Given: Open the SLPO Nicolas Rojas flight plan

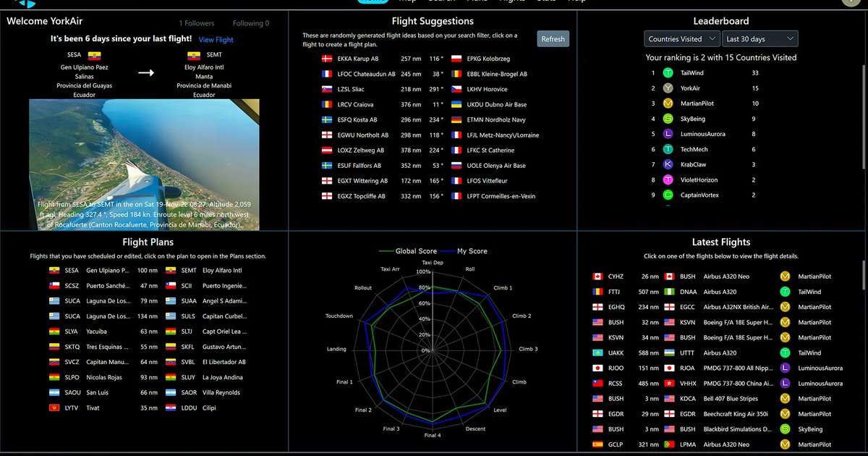Looking at the screenshot, I should [x=150, y=377].
